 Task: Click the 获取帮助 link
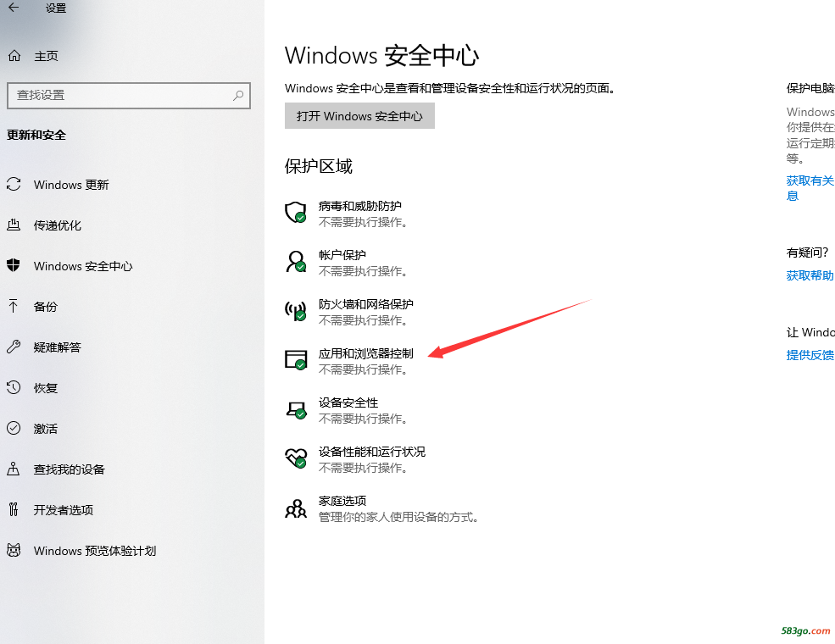810,275
